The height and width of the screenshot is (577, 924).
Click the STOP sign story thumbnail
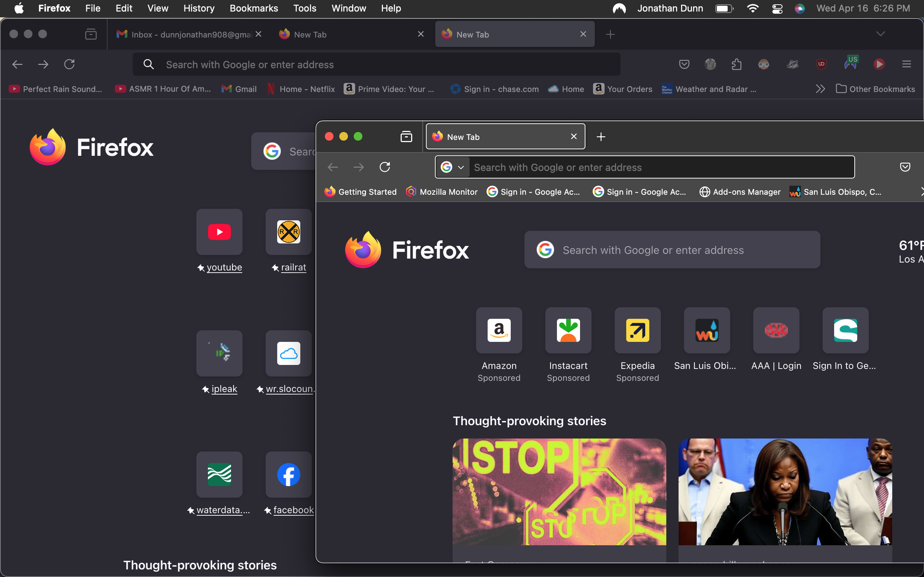click(x=559, y=492)
